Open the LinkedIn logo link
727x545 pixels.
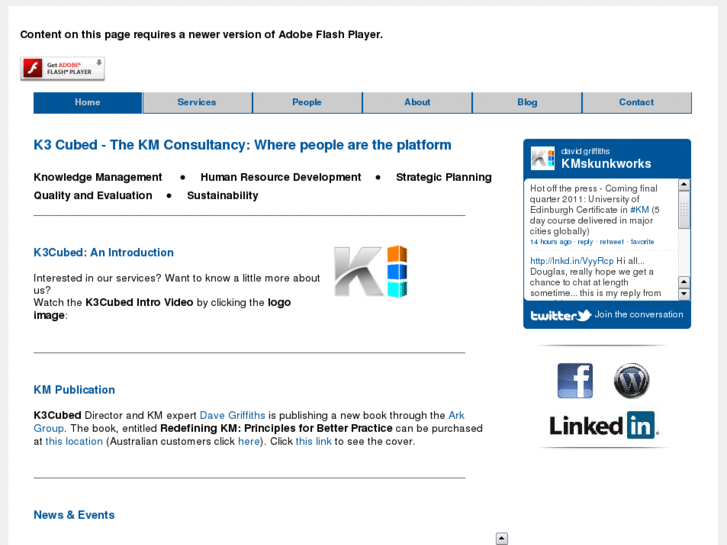[603, 425]
